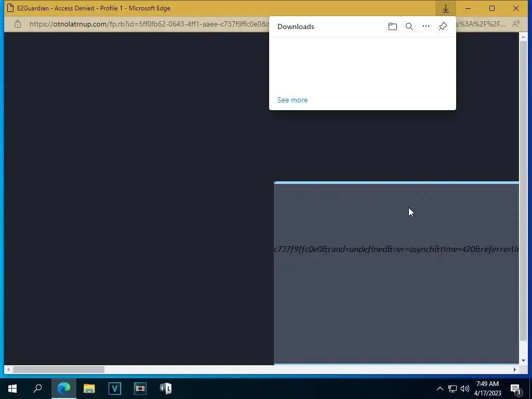Click the scroll down arrow
Viewport: 532px width, 399px height.
point(524,361)
